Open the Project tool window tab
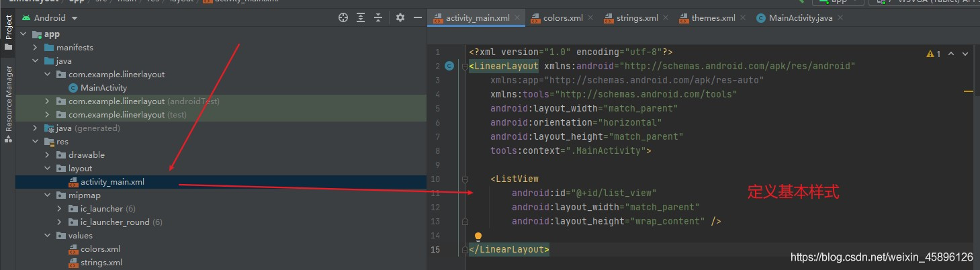 (x=9, y=32)
